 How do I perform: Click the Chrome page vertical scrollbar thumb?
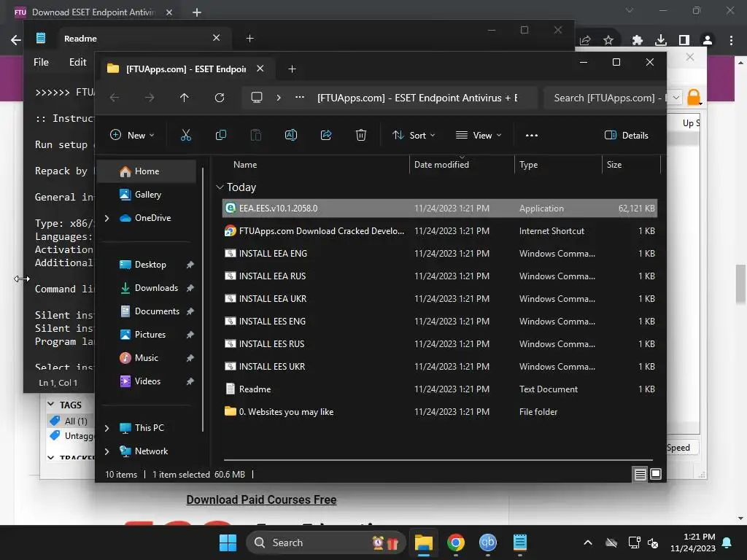tap(740, 284)
